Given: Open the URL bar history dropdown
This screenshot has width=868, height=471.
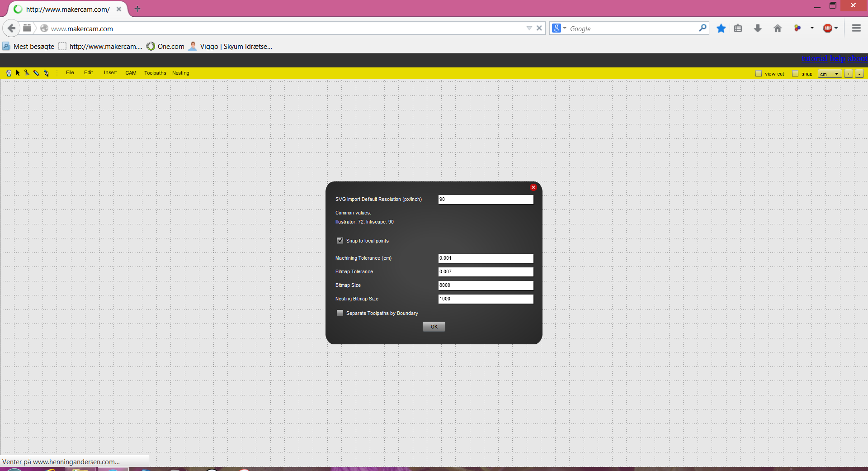Looking at the screenshot, I should (x=529, y=28).
